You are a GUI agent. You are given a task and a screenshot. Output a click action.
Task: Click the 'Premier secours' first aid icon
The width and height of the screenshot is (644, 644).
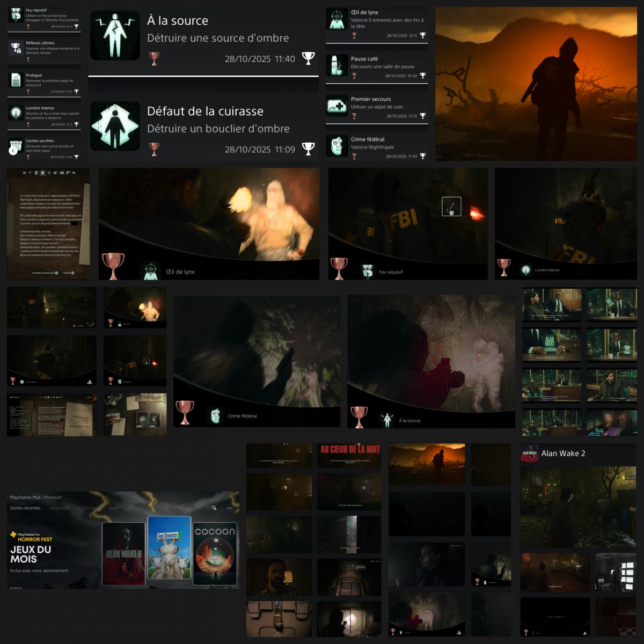(x=337, y=105)
